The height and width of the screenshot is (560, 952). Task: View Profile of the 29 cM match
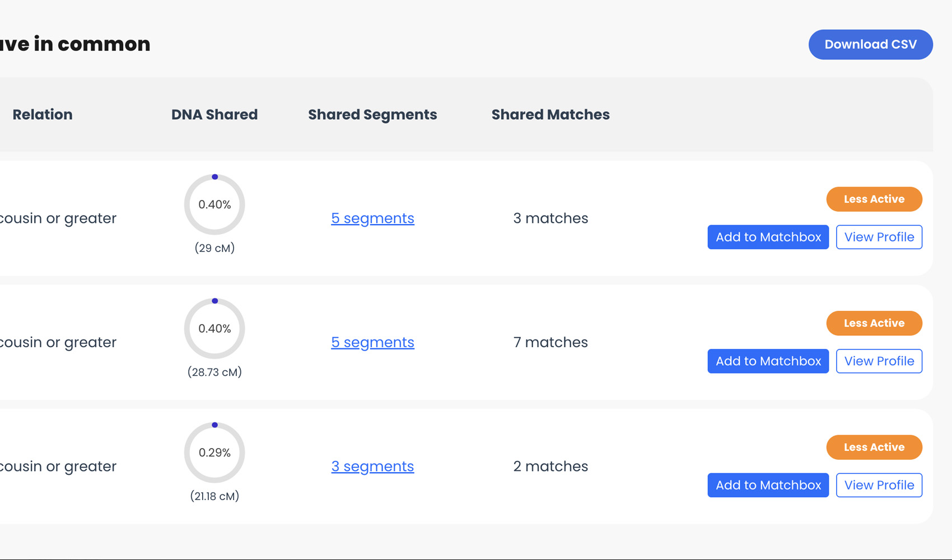click(x=879, y=237)
